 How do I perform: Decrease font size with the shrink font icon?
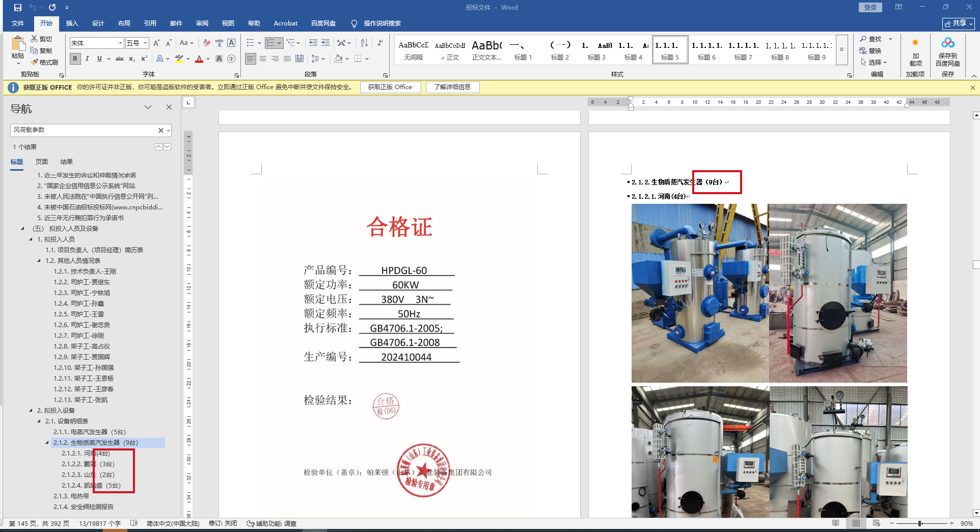tap(169, 43)
